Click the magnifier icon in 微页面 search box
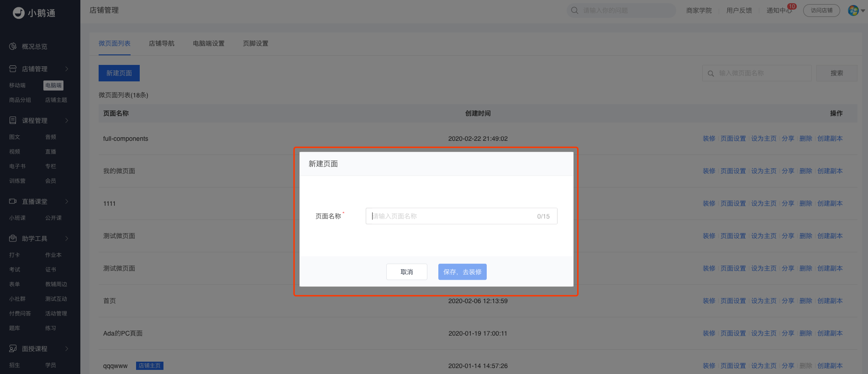868x374 pixels. 711,73
